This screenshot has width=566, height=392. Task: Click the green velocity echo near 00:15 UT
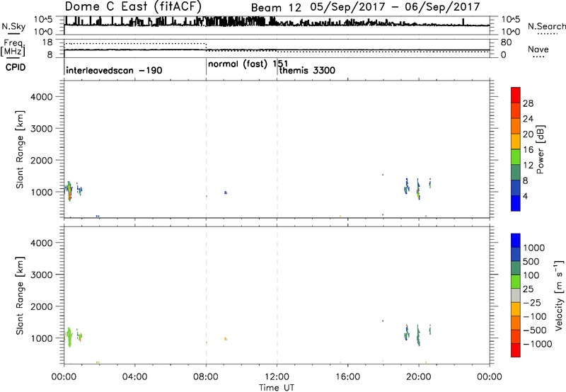(x=69, y=337)
